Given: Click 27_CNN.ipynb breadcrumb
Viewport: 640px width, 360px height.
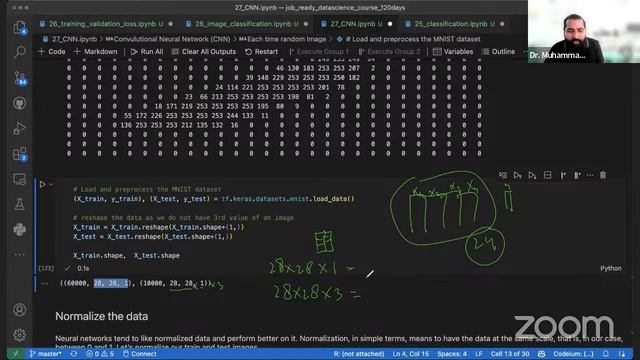Looking at the screenshot, I should coord(70,39).
